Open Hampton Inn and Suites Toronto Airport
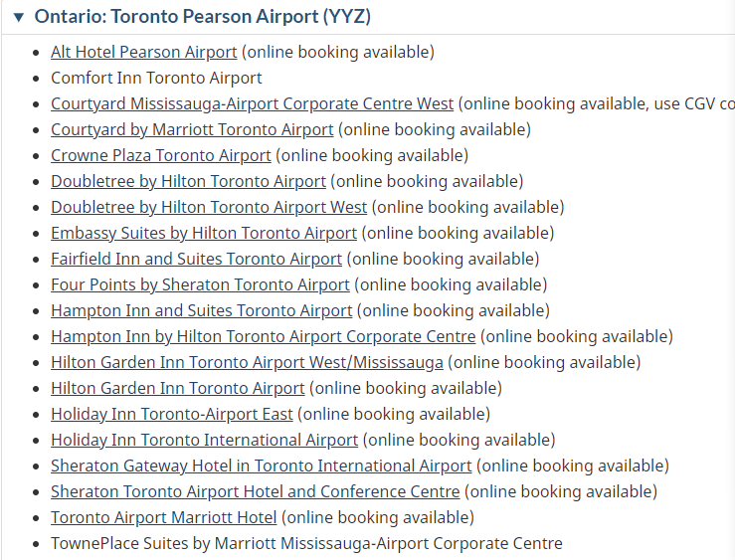The image size is (735, 560). [x=202, y=310]
